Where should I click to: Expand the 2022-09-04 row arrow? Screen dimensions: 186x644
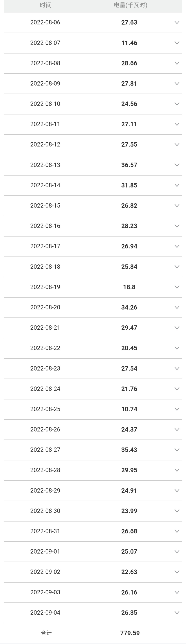(177, 612)
